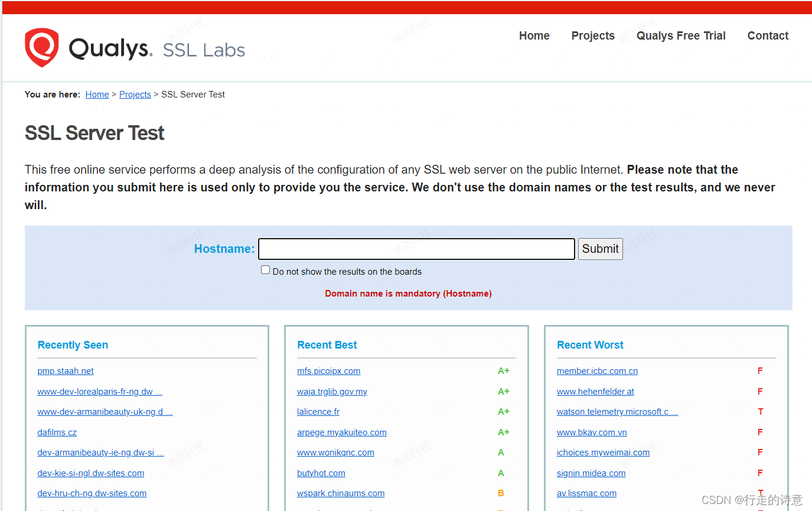Viewport: 812px width, 511px height.
Task: Open the Home navigation menu item
Action: click(534, 35)
